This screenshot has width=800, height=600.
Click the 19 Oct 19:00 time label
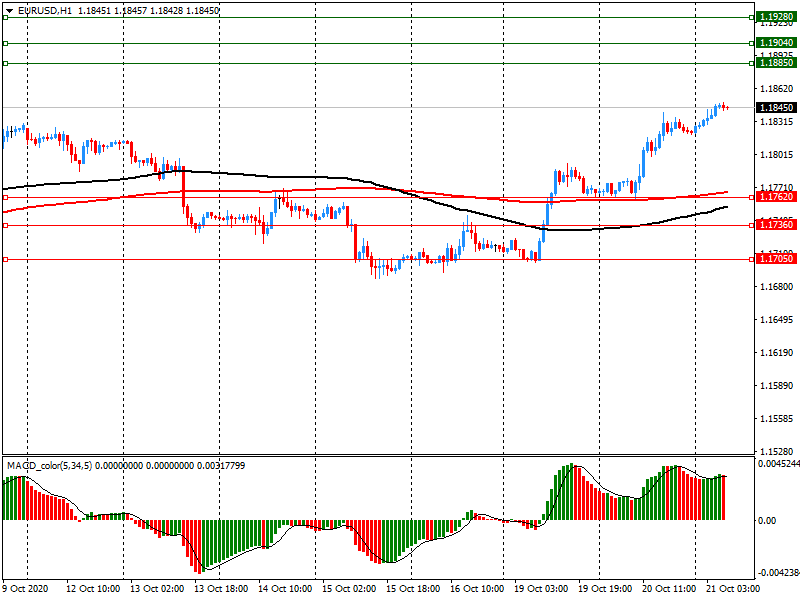tap(605, 588)
